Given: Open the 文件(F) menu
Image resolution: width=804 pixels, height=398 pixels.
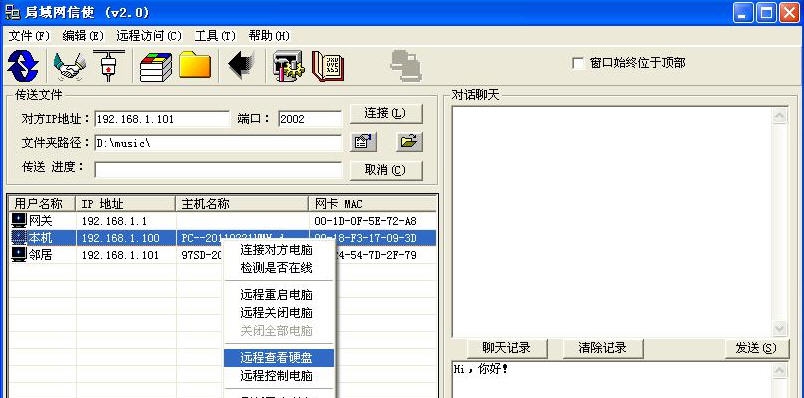Looking at the screenshot, I should pos(29,36).
